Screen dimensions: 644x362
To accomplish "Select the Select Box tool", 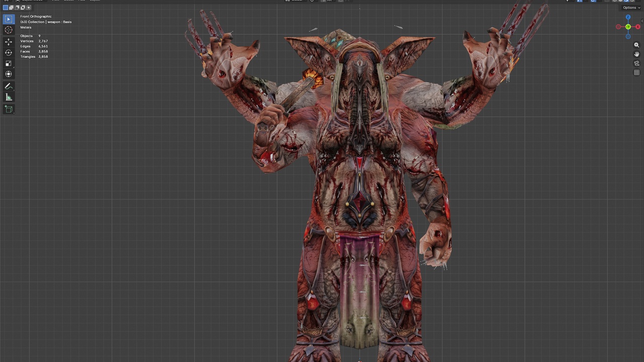I will (x=9, y=19).
